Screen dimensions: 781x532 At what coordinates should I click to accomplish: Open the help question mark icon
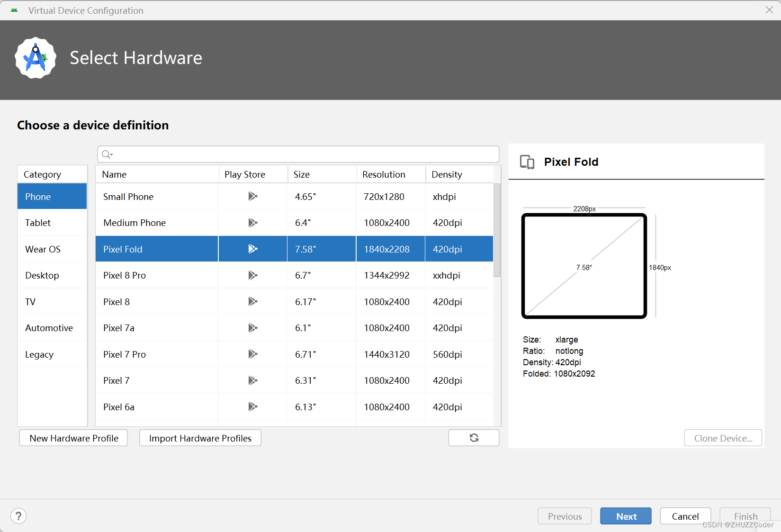click(x=18, y=516)
